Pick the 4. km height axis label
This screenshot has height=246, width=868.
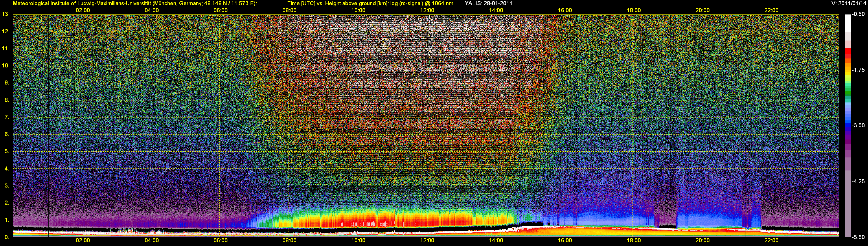click(x=7, y=169)
